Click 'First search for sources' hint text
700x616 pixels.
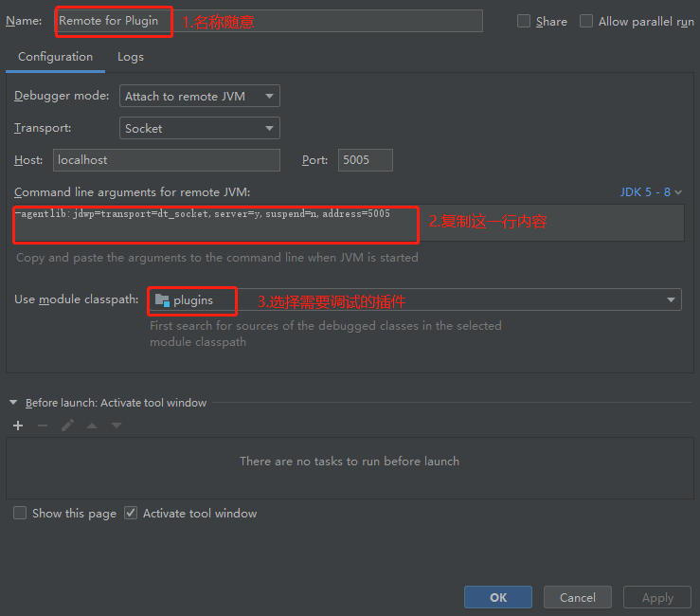326,334
